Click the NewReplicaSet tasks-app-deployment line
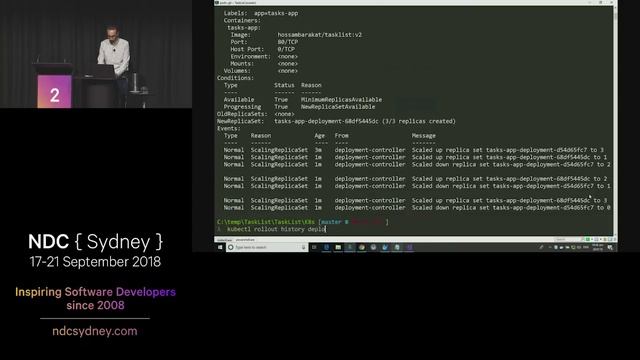The width and height of the screenshot is (640, 360). click(336, 121)
